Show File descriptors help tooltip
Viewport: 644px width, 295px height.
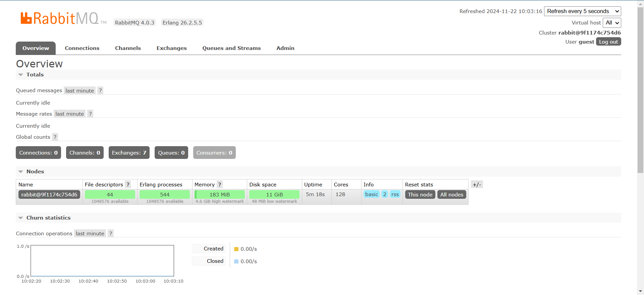click(128, 184)
